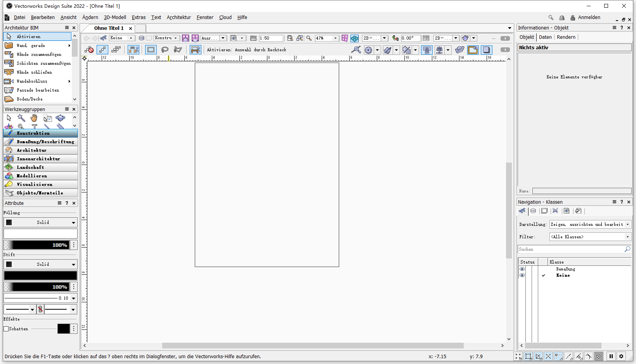The image size is (636, 364).
Task: Open the Datei menu
Action: pos(19,17)
